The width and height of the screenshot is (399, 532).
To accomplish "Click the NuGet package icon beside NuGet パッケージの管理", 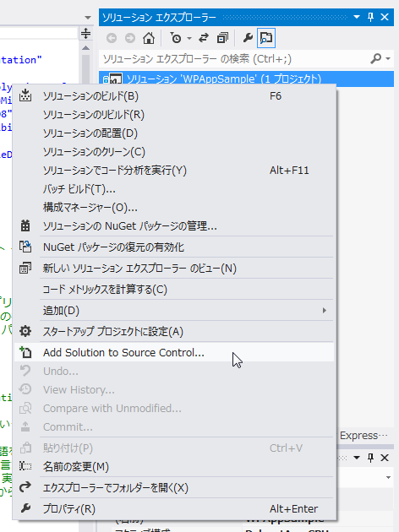I will pos(25,225).
